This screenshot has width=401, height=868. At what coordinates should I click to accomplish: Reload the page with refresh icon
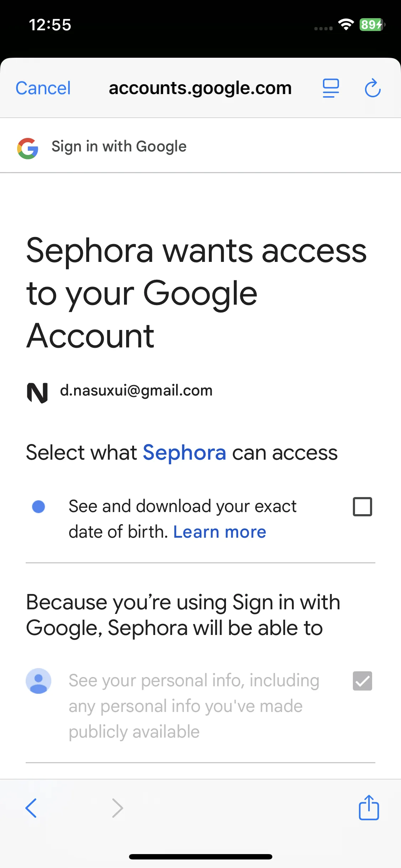coord(373,88)
